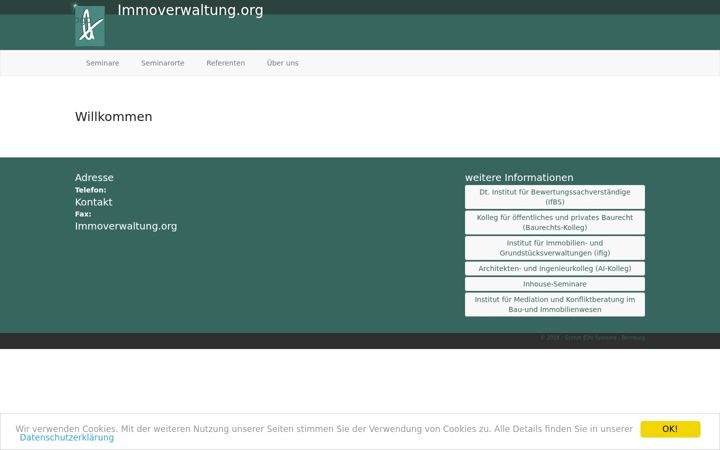Open the Datenschutzerklärung link
The width and height of the screenshot is (720, 450).
[x=67, y=438]
